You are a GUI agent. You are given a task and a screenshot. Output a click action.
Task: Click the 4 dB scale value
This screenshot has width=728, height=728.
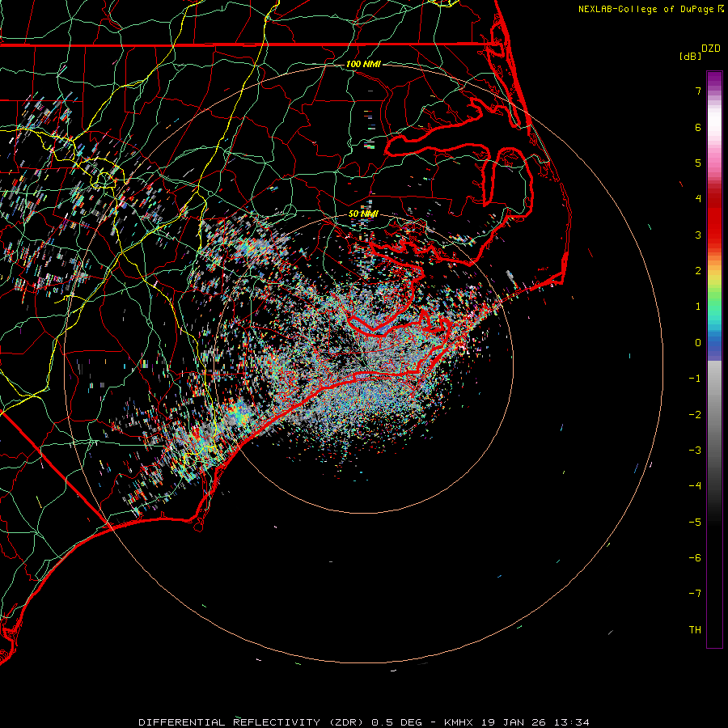tap(696, 199)
